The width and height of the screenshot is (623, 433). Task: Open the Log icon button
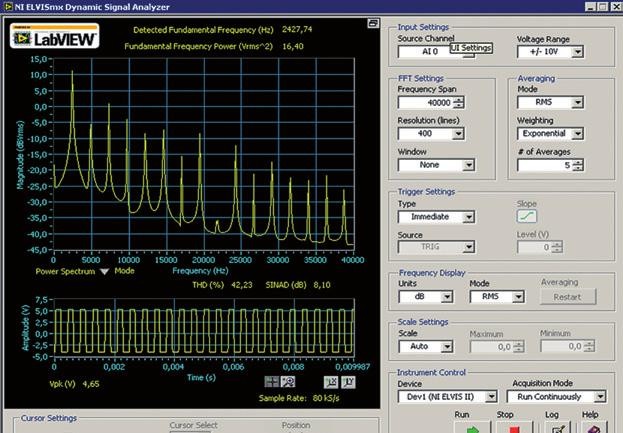(x=558, y=428)
